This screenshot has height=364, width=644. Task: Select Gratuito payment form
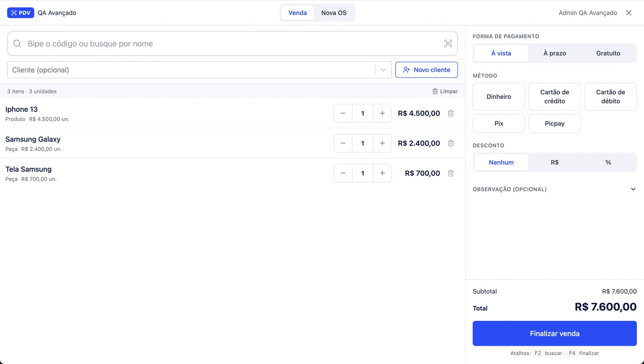tap(608, 53)
